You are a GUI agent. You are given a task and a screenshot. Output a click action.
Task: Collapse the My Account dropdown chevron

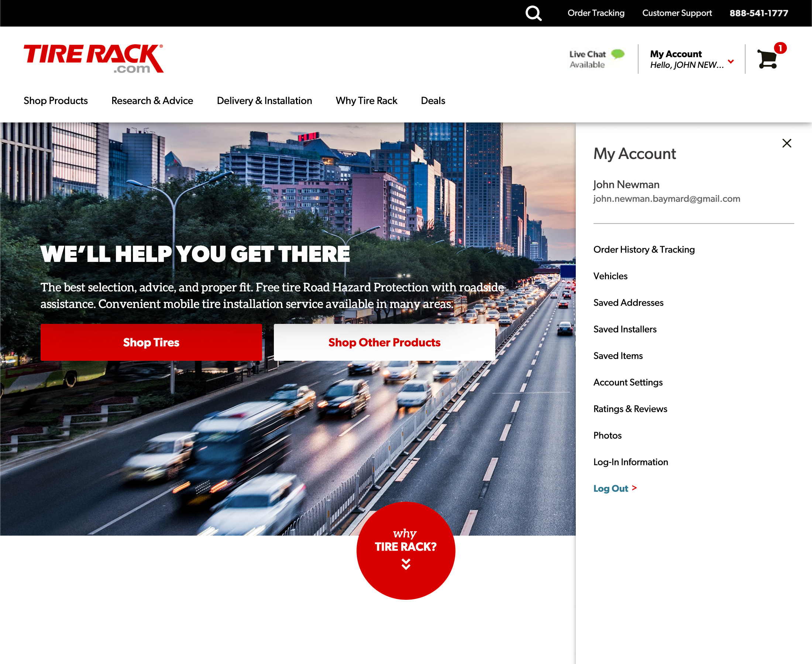730,62
